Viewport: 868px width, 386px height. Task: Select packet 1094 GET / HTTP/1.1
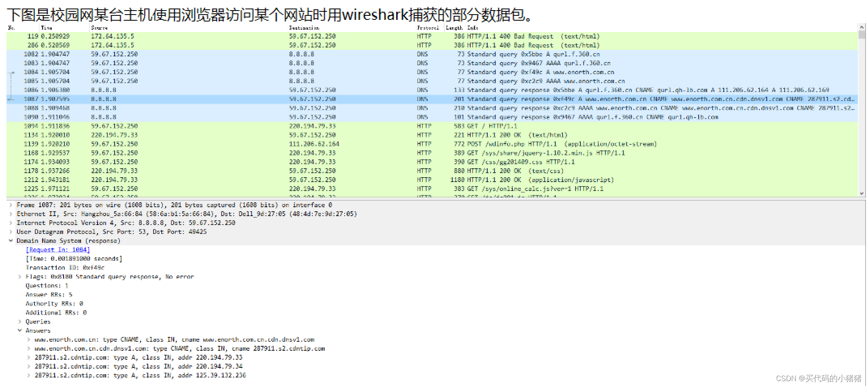pos(432,126)
